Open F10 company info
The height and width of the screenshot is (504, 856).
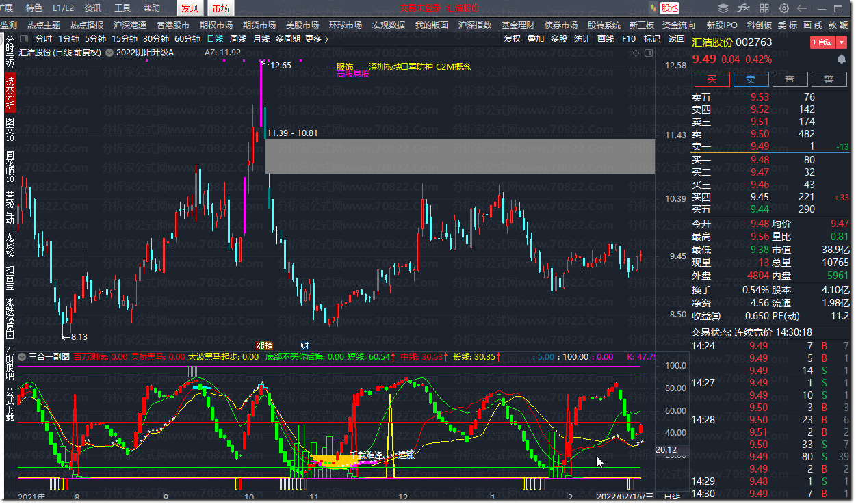pos(629,39)
